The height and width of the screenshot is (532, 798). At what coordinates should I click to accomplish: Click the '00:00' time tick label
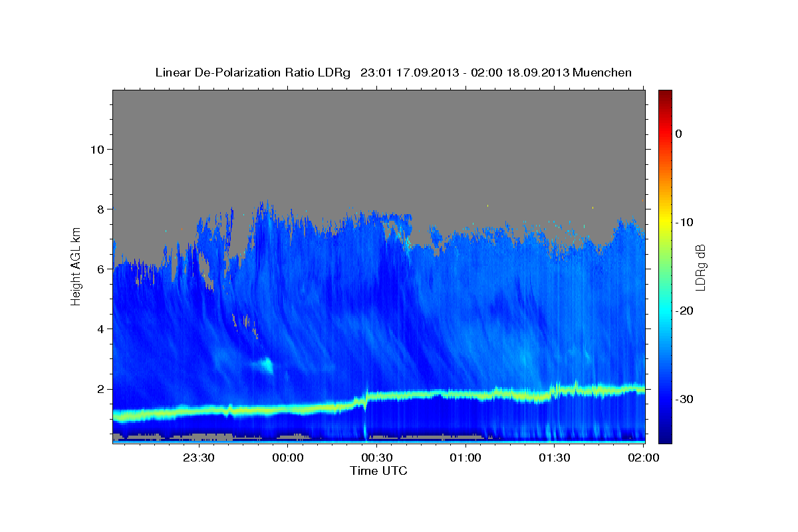(x=288, y=458)
